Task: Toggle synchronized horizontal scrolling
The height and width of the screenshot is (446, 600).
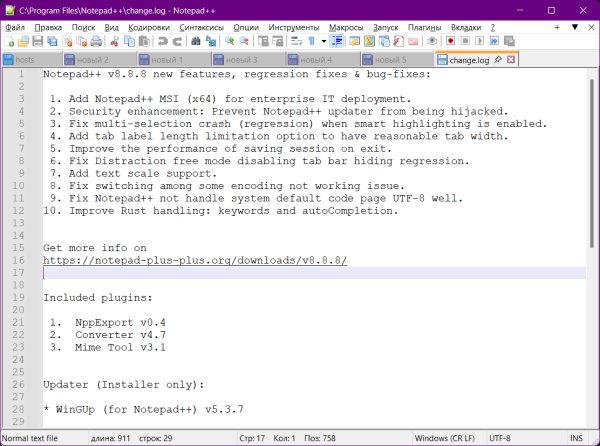Action: pyautogui.click(x=277, y=41)
